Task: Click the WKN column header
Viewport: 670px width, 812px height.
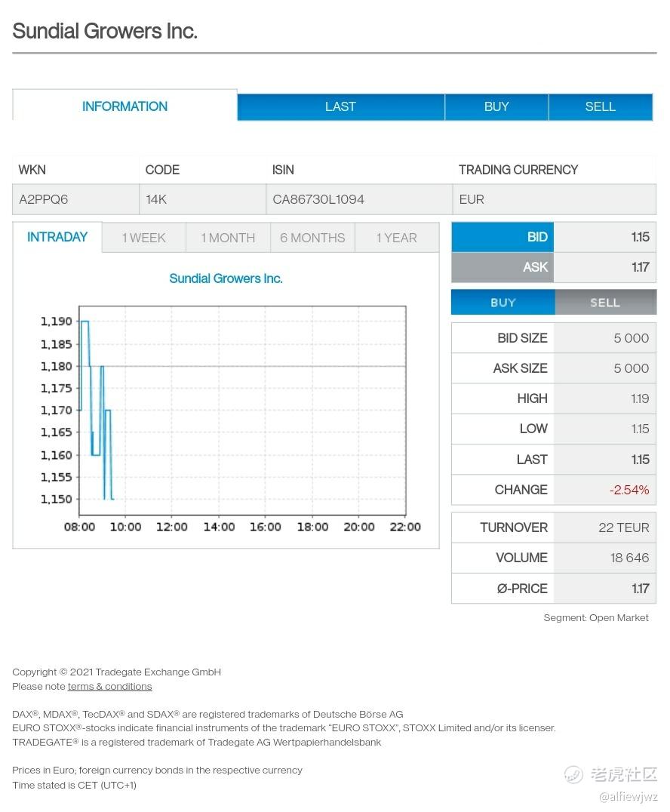Action: (32, 170)
